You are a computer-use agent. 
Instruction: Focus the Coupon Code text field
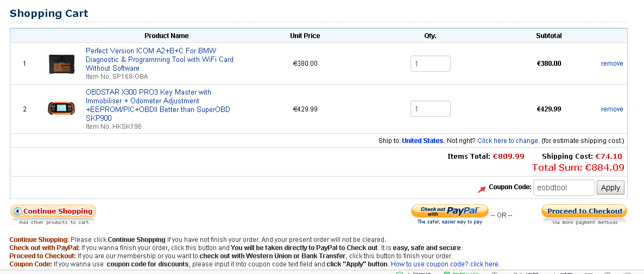click(x=564, y=188)
